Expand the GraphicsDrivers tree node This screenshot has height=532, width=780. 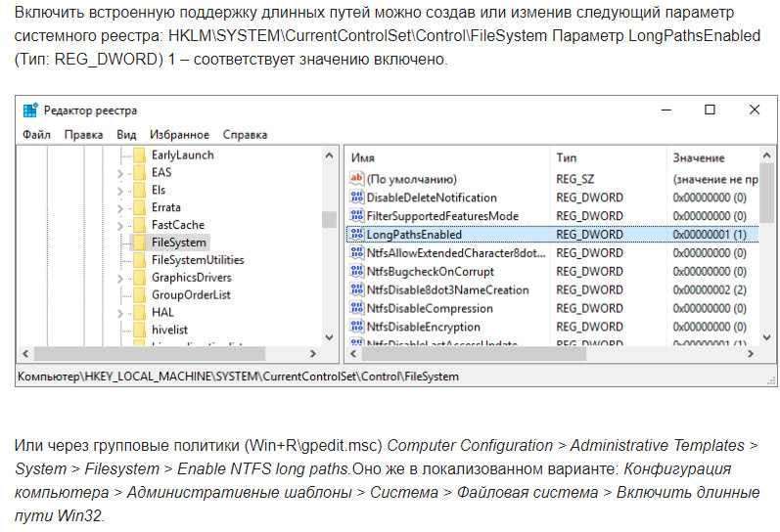pyautogui.click(x=120, y=279)
